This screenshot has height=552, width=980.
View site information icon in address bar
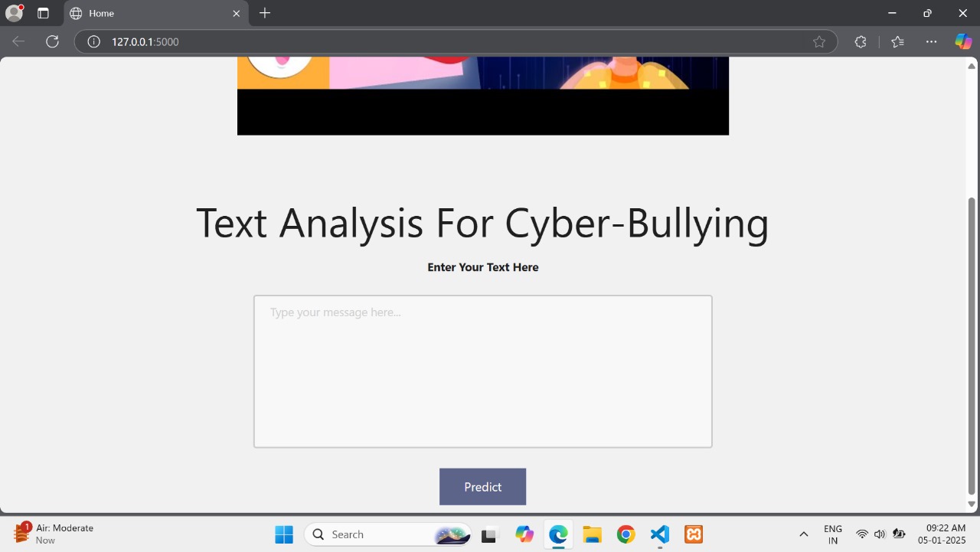pyautogui.click(x=94, y=41)
